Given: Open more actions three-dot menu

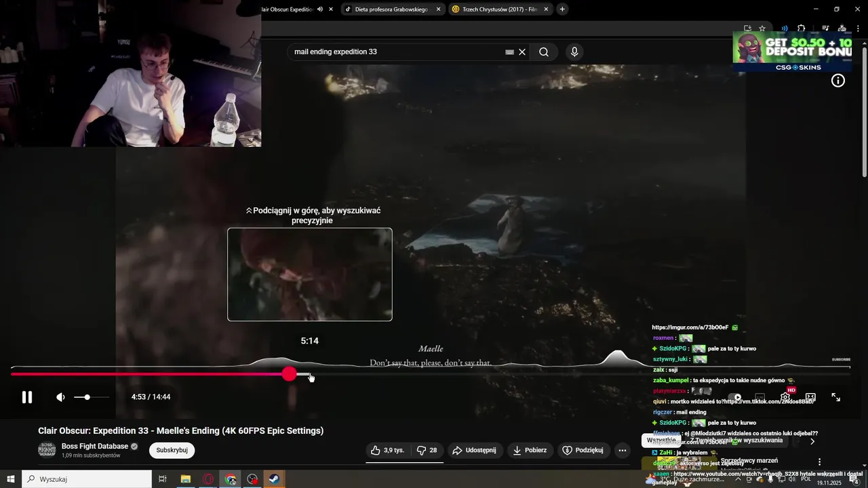Looking at the screenshot, I should 623,450.
